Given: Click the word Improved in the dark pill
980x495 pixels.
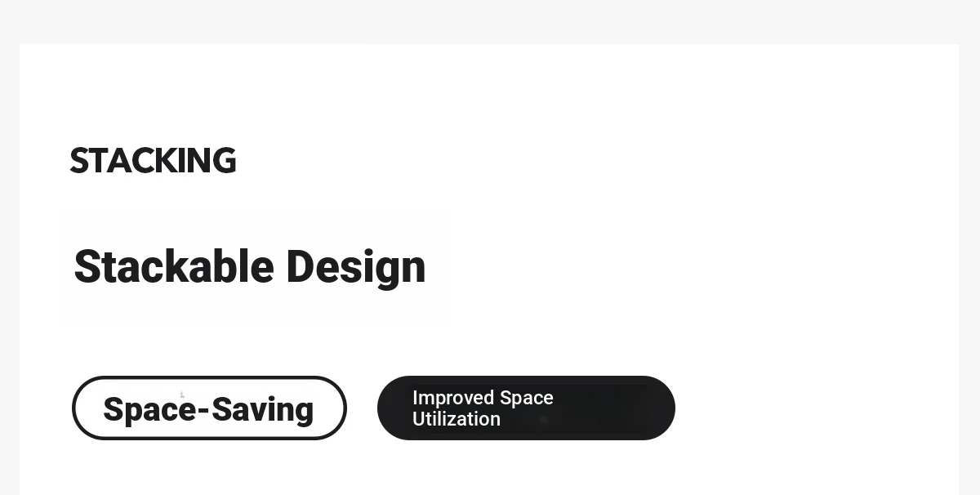Looking at the screenshot, I should (x=453, y=398).
